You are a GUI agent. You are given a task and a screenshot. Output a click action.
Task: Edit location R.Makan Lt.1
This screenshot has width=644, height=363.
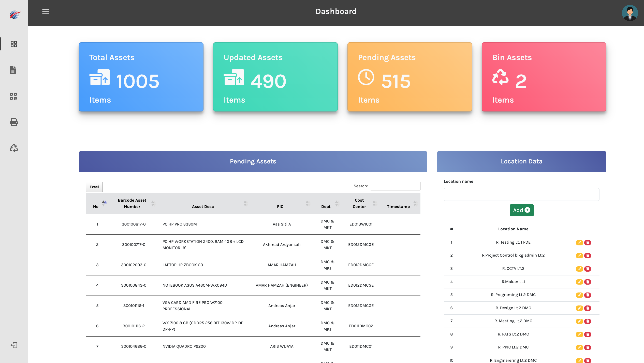tap(579, 282)
